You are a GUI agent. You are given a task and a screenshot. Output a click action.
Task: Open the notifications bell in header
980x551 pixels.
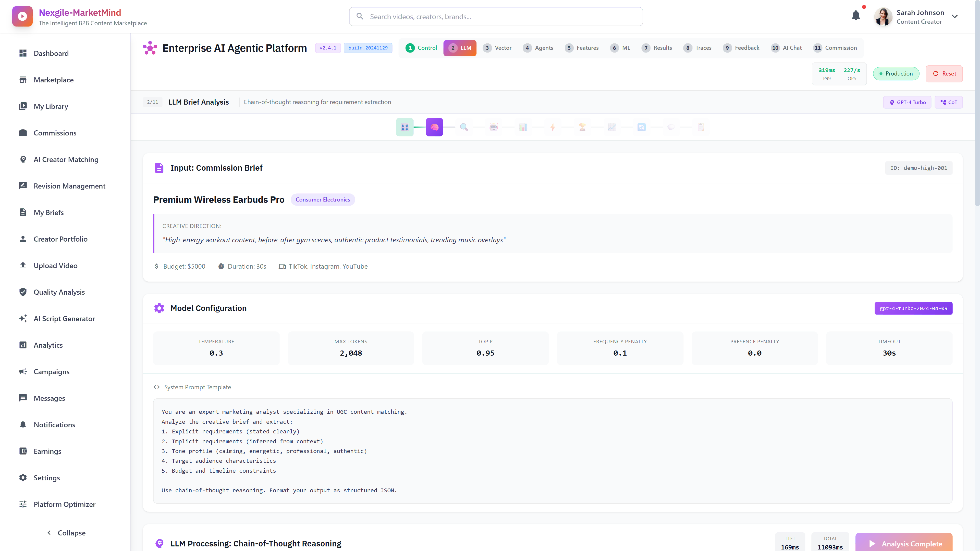[x=856, y=16]
